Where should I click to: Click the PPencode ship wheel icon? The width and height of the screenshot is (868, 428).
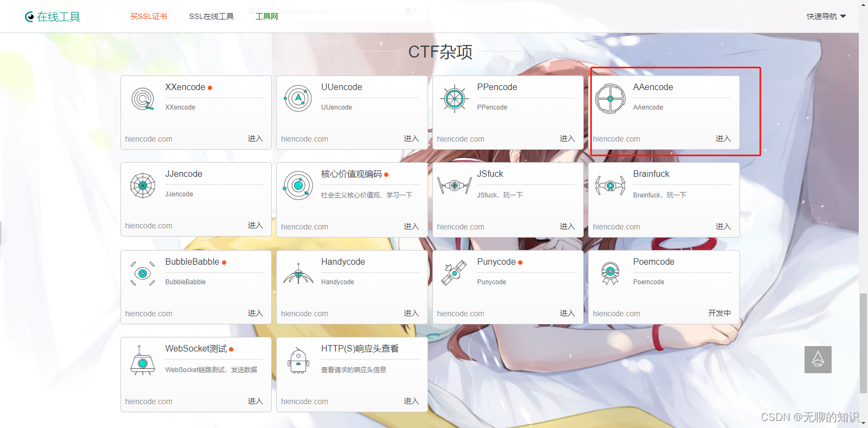454,99
